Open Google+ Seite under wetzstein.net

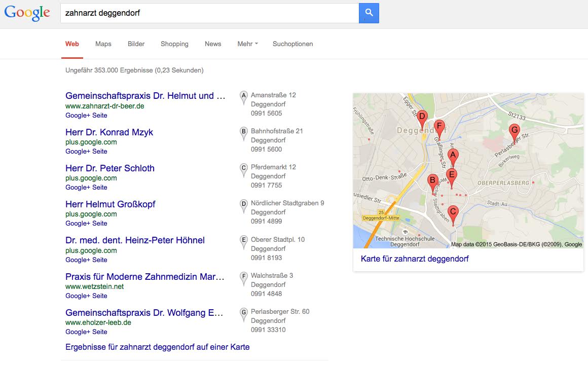click(x=86, y=296)
